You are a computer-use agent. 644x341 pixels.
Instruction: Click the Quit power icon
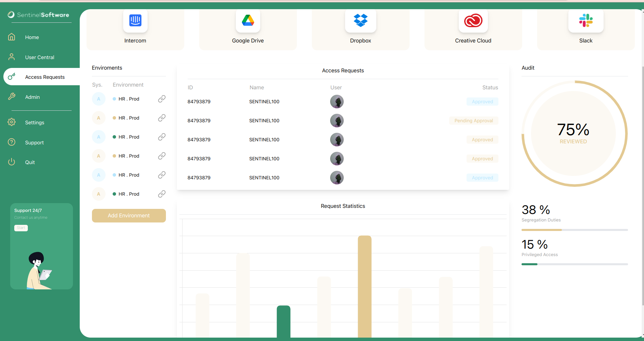(x=12, y=162)
